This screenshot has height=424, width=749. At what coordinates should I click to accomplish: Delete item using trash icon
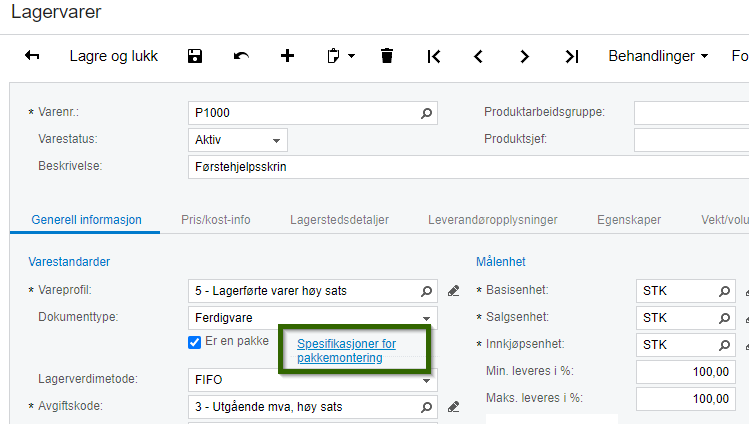387,56
